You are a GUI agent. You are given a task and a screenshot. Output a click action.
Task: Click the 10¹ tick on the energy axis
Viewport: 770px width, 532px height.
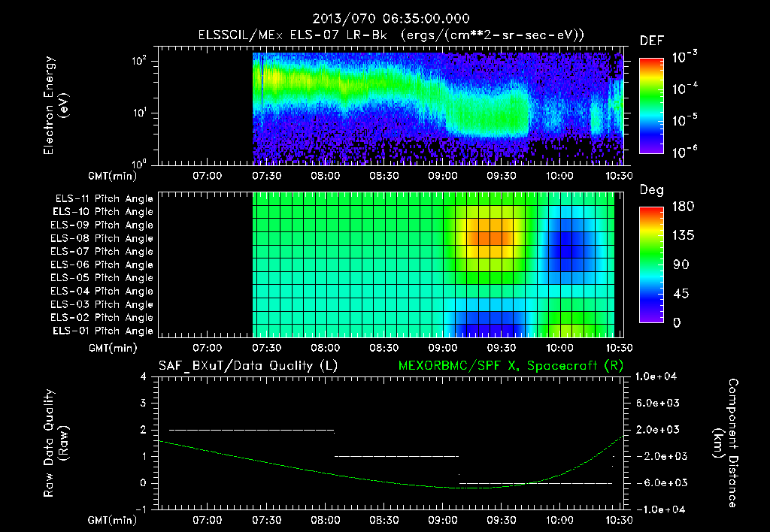(139, 113)
